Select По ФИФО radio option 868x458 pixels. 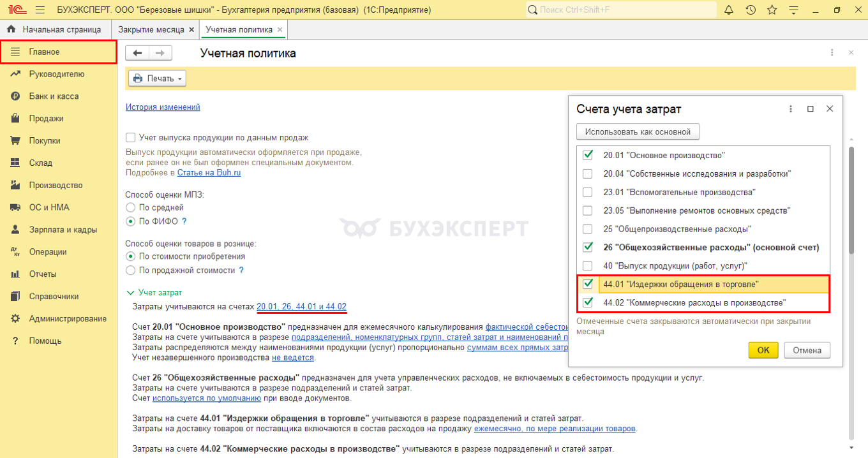click(131, 221)
